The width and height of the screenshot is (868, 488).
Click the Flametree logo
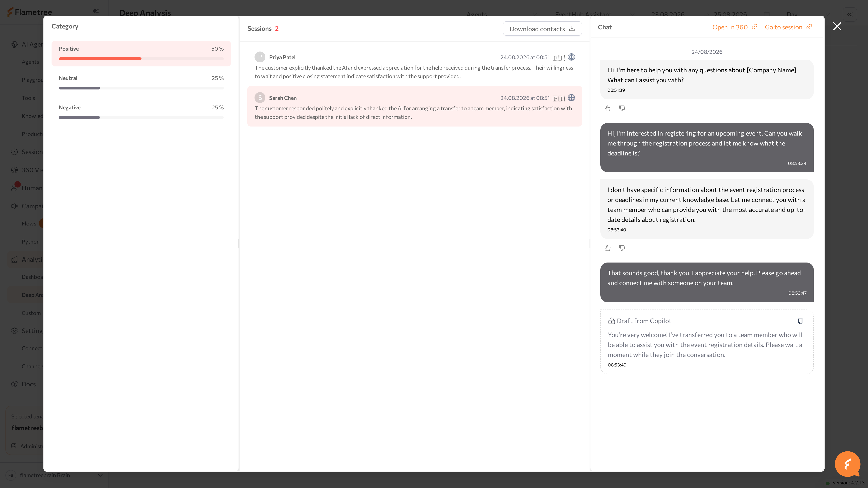(x=29, y=12)
